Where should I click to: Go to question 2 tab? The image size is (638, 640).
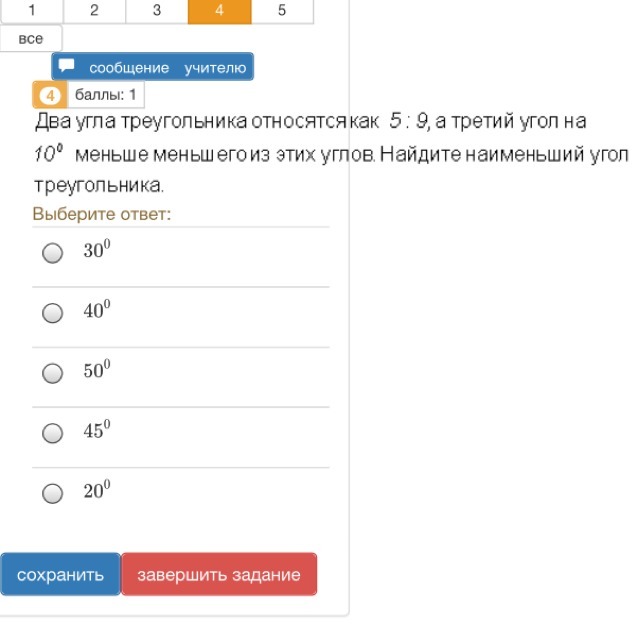click(x=94, y=10)
